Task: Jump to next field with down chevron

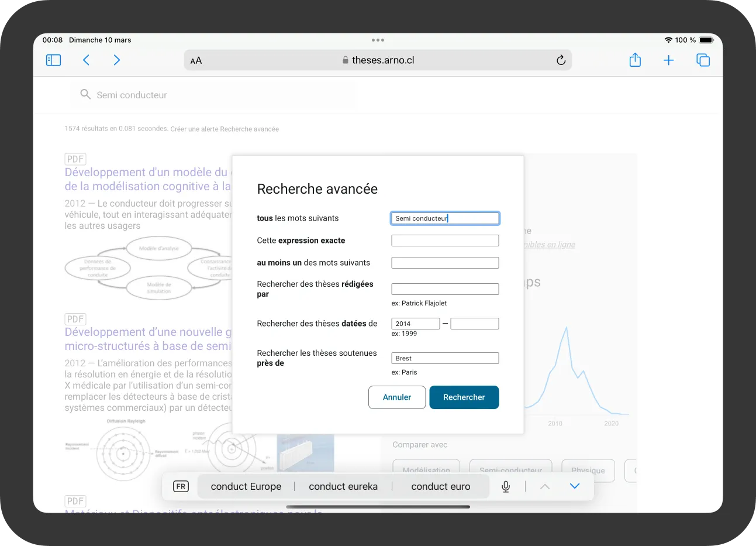Action: click(574, 486)
